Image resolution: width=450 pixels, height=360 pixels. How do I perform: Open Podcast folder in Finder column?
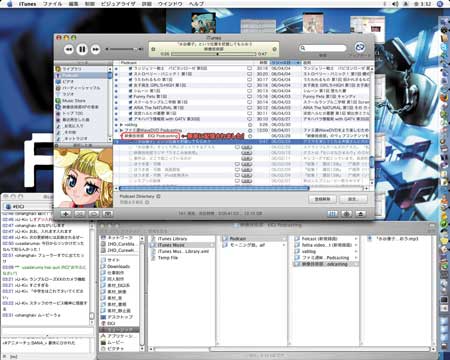[x=253, y=239]
